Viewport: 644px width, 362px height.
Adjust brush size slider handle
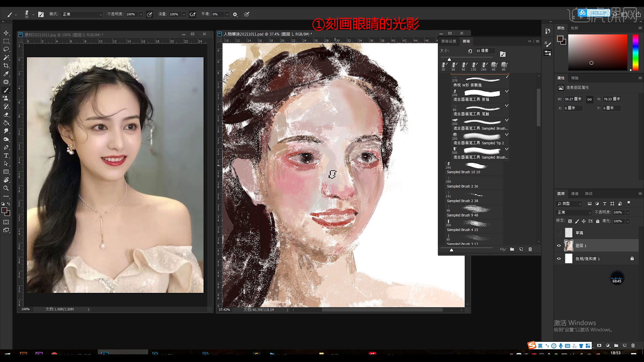coord(449,59)
